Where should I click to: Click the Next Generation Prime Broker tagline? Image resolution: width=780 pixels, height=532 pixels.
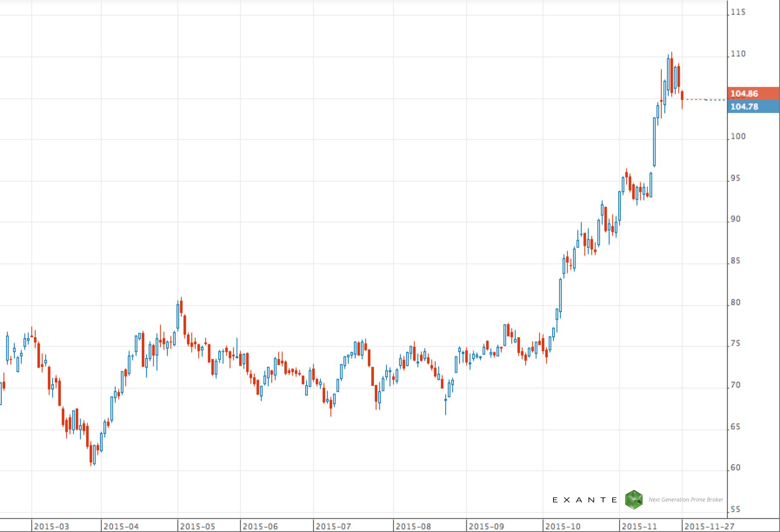(x=685, y=500)
